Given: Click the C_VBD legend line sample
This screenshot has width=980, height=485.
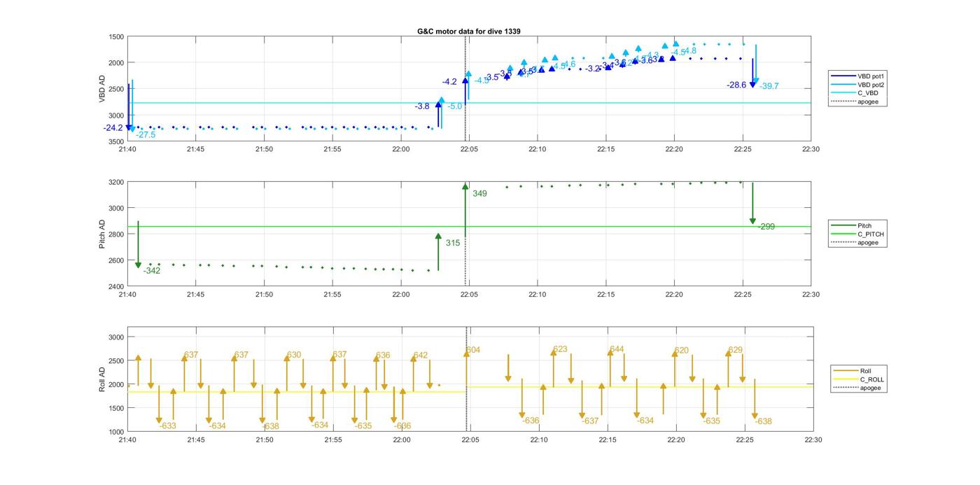Looking at the screenshot, I should 842,93.
